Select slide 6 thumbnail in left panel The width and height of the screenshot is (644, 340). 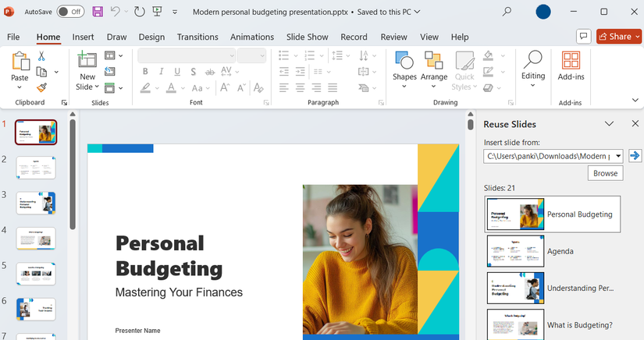point(36,310)
